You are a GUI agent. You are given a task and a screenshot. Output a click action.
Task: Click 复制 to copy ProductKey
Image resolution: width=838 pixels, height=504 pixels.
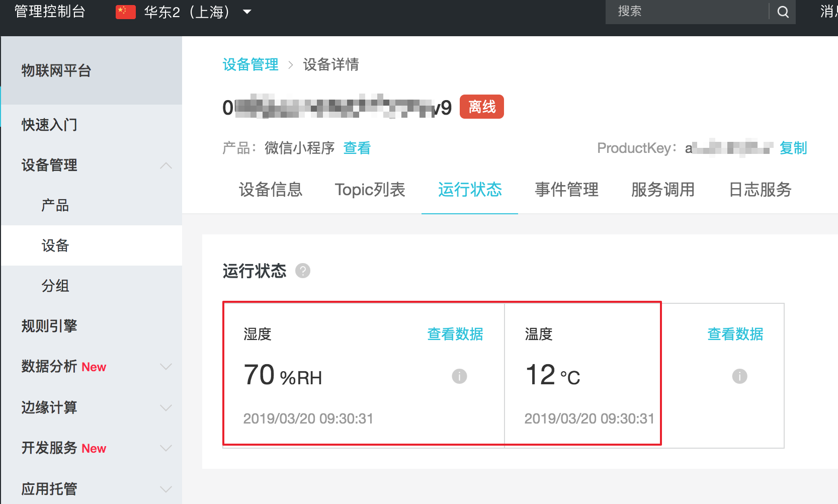(793, 148)
